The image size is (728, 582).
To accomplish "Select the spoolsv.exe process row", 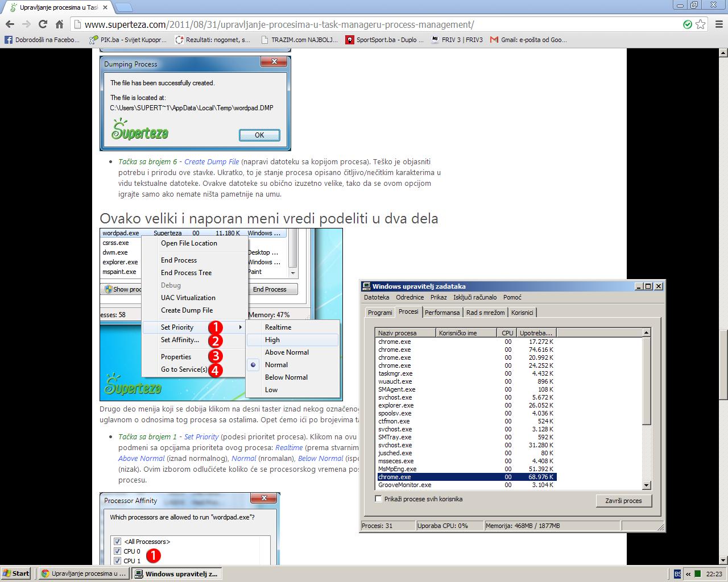I will click(x=466, y=413).
